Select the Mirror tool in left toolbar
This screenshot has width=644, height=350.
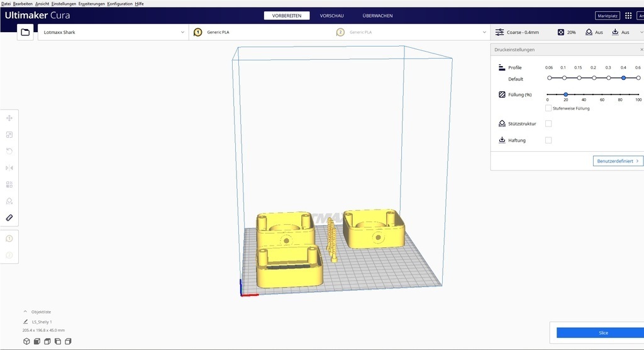point(9,168)
